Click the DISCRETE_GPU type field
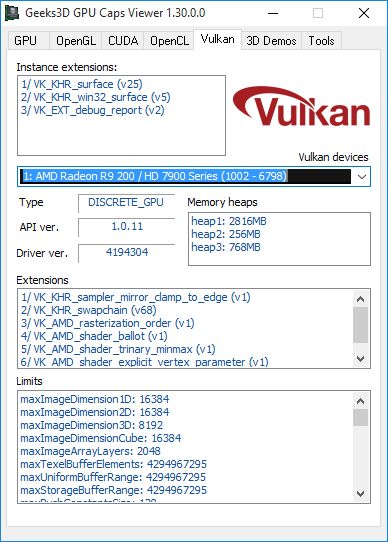This screenshot has width=388, height=542. tap(126, 203)
